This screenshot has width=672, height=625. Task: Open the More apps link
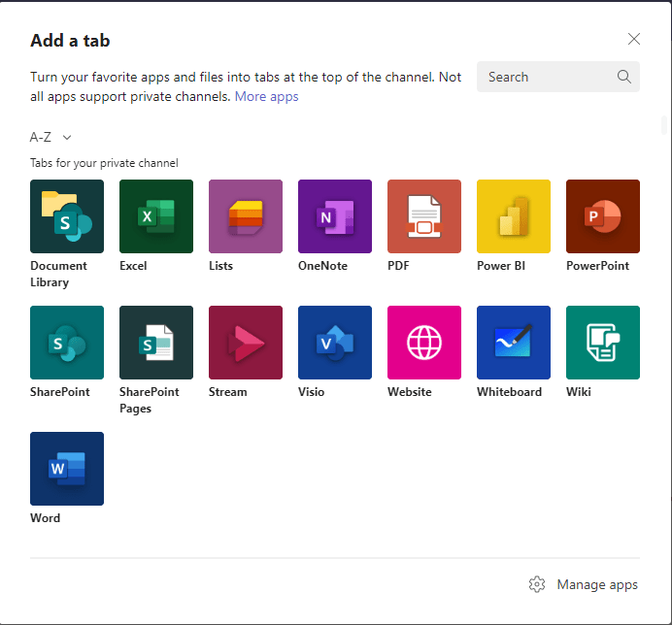[267, 97]
